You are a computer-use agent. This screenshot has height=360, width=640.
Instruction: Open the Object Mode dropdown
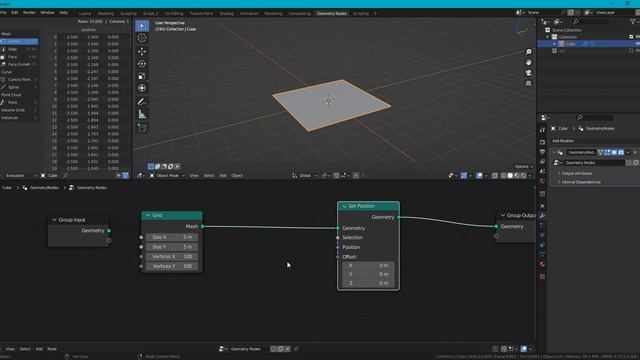167,176
